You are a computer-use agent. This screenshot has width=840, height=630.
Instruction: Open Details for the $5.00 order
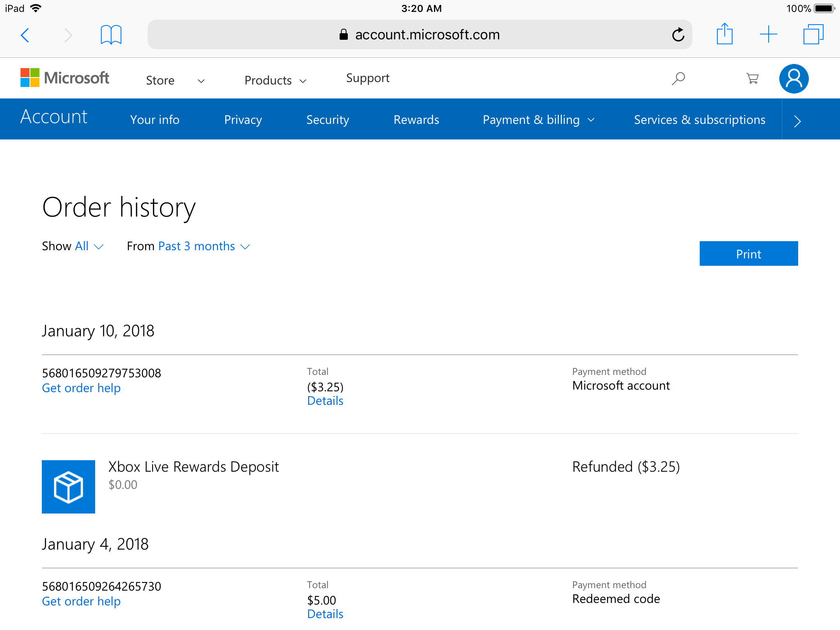(325, 614)
